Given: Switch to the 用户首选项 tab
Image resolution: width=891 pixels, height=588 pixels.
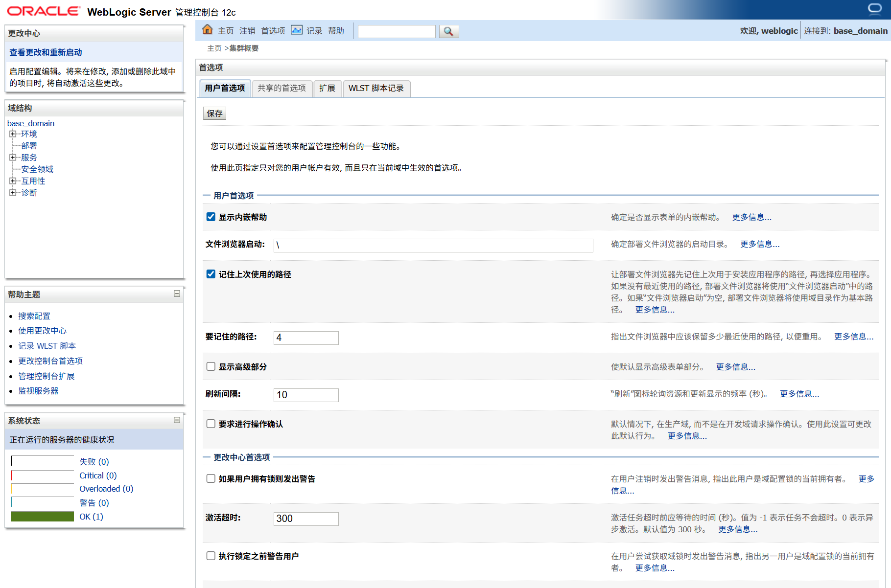Looking at the screenshot, I should coord(225,88).
